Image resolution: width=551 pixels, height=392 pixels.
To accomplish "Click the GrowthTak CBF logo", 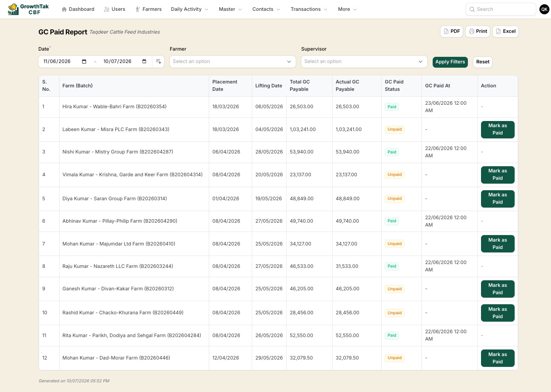I will (x=29, y=9).
